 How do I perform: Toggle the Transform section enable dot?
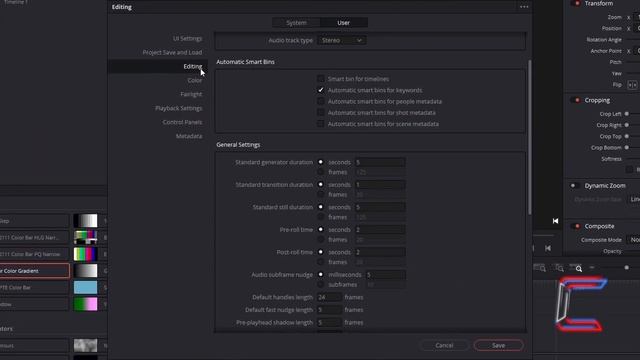pos(577,3)
